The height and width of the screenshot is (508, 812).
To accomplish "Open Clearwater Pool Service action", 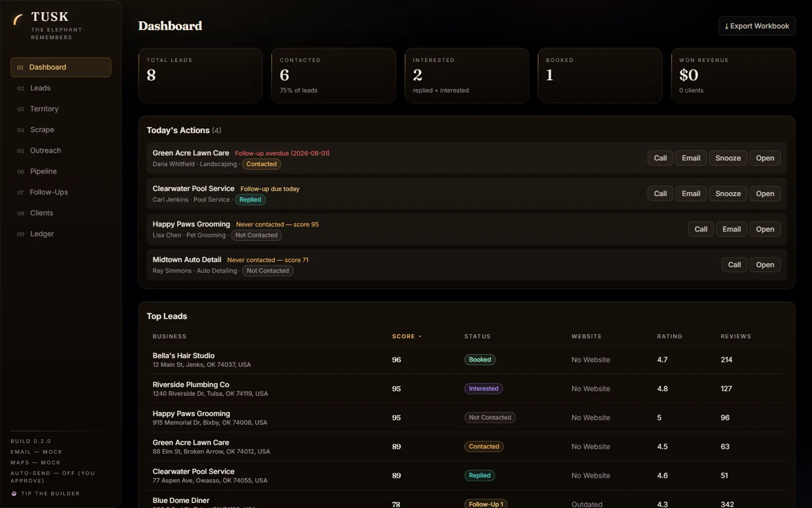I will (765, 193).
